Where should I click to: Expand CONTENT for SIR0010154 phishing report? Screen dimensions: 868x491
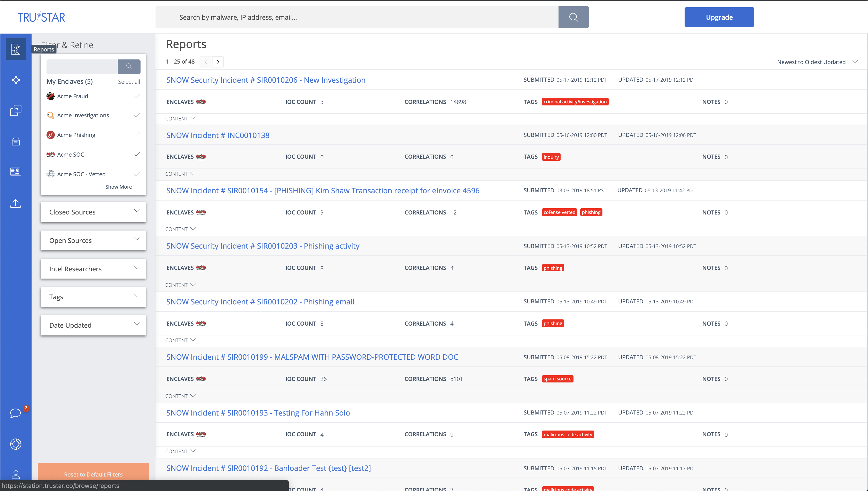coord(180,229)
